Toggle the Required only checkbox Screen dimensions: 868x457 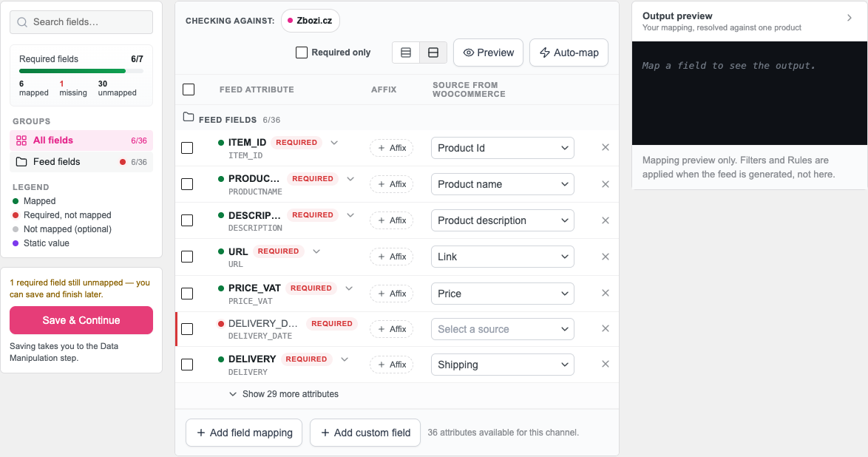click(x=302, y=53)
